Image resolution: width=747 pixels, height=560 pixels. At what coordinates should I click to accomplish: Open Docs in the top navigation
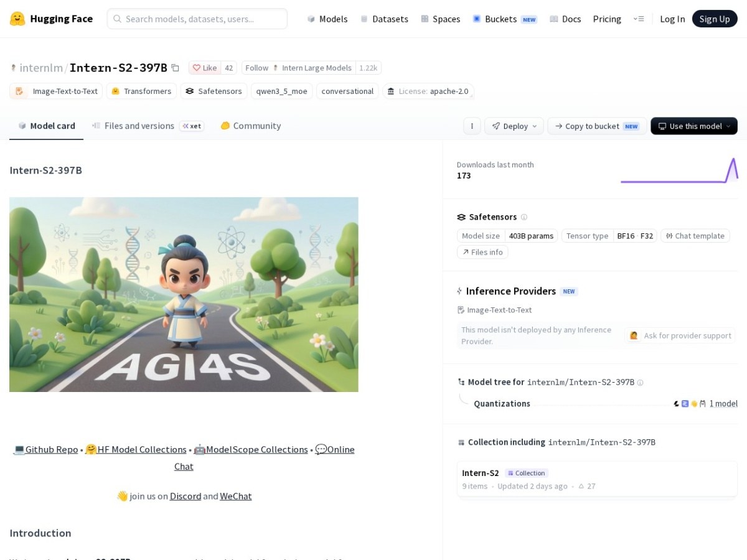point(565,19)
